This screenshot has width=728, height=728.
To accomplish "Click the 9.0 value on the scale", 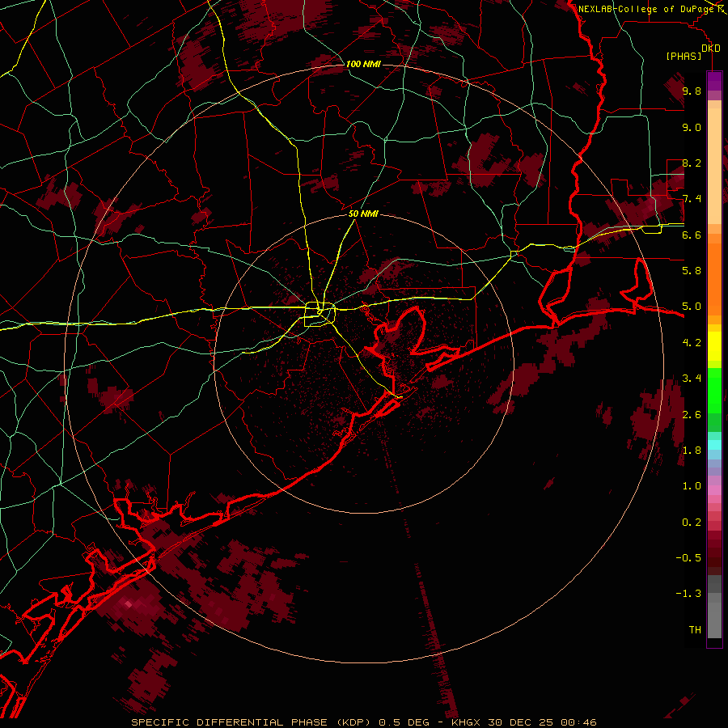I will point(692,128).
